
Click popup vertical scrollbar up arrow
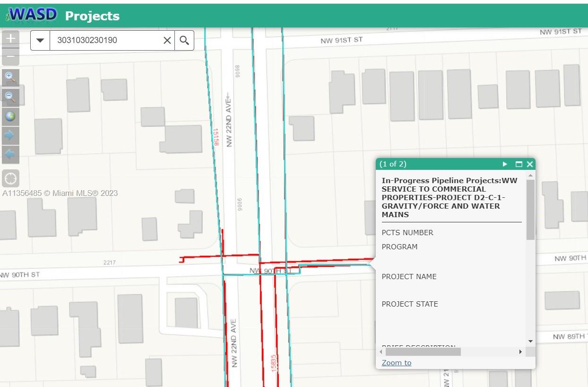530,176
